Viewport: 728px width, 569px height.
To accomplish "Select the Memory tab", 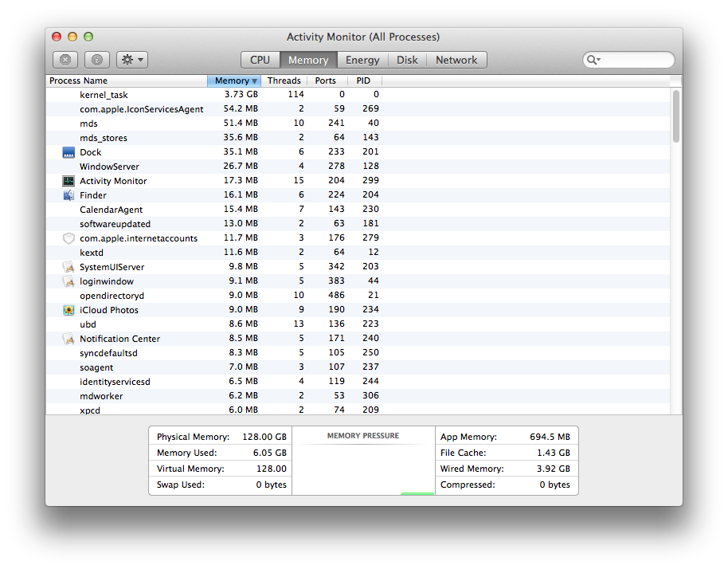I will coord(308,60).
